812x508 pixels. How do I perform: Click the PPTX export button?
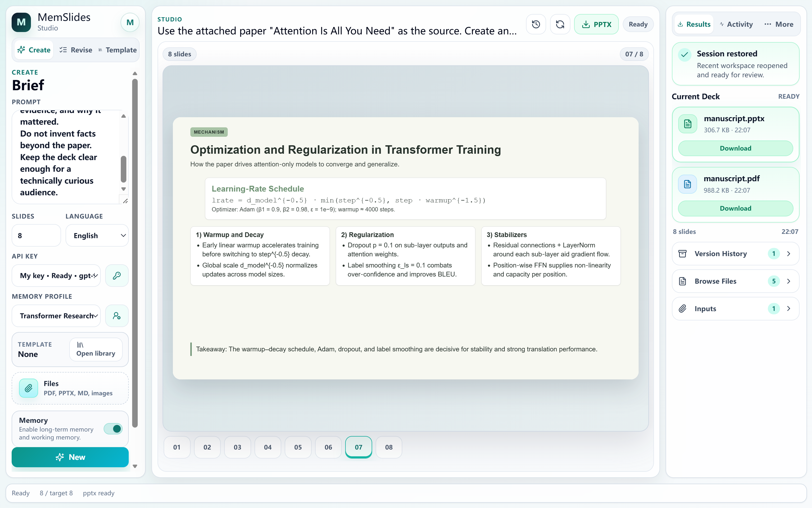pyautogui.click(x=596, y=24)
